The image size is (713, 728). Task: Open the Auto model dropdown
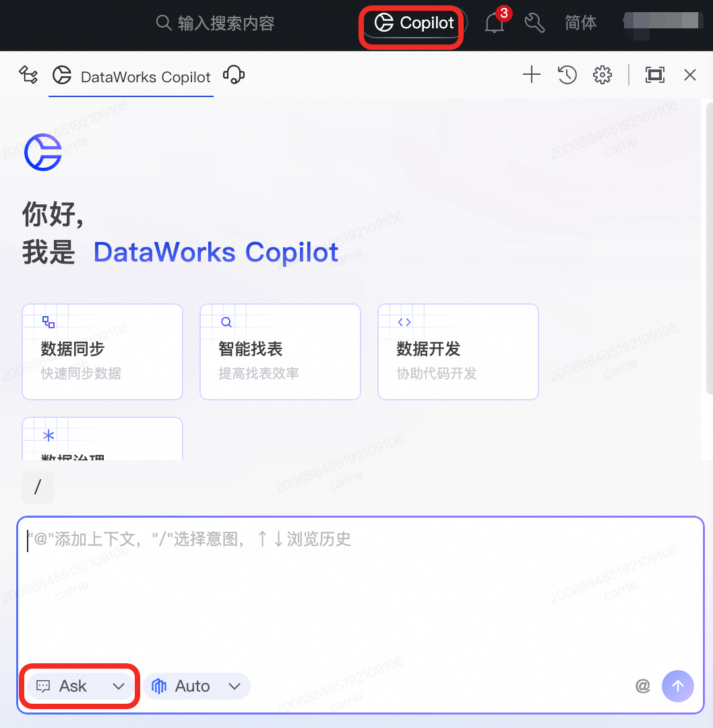196,686
